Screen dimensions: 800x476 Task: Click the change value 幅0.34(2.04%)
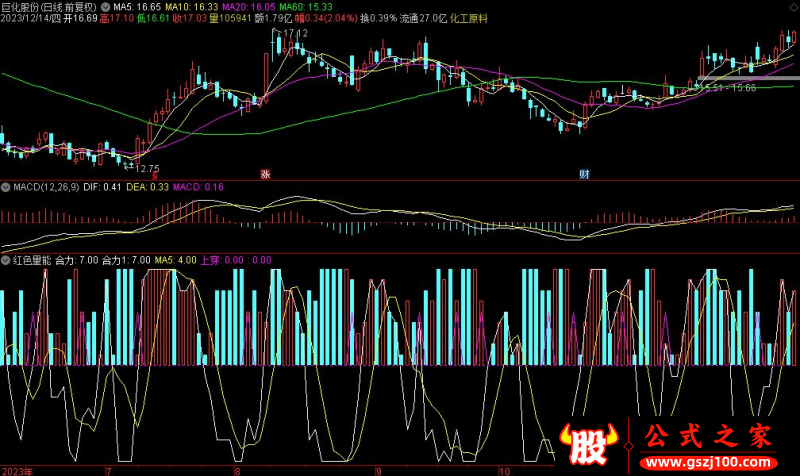coord(326,18)
